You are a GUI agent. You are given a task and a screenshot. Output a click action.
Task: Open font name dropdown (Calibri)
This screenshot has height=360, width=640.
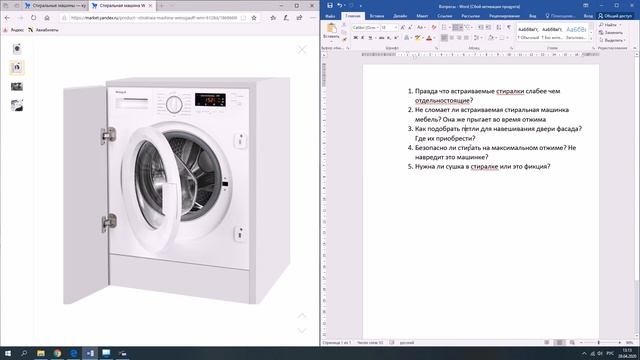point(378,27)
